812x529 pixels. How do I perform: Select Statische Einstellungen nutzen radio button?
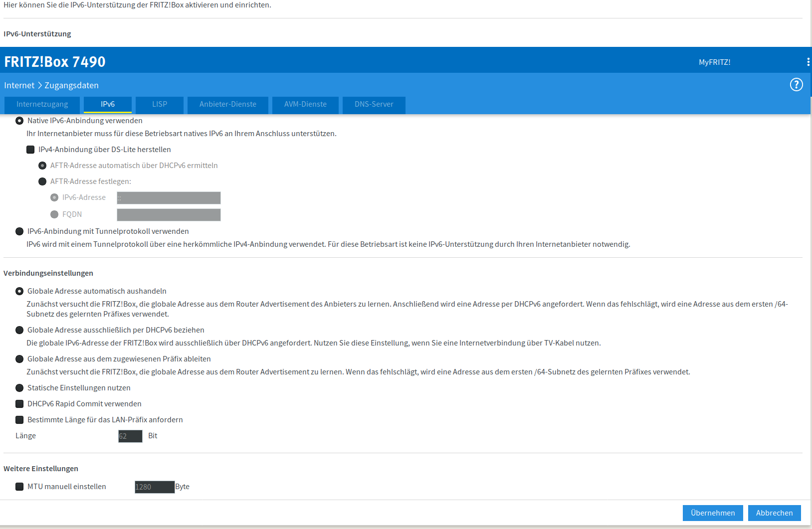19,388
